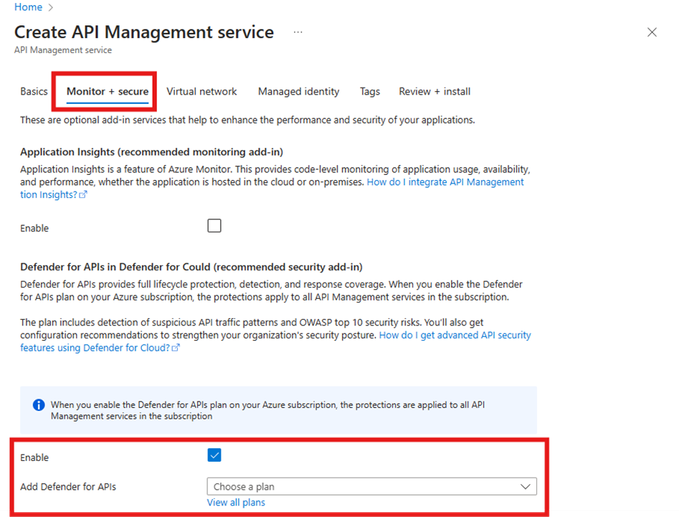The image size is (679, 517).
Task: Click the breadcrumb chevron after Home
Action: [x=51, y=7]
